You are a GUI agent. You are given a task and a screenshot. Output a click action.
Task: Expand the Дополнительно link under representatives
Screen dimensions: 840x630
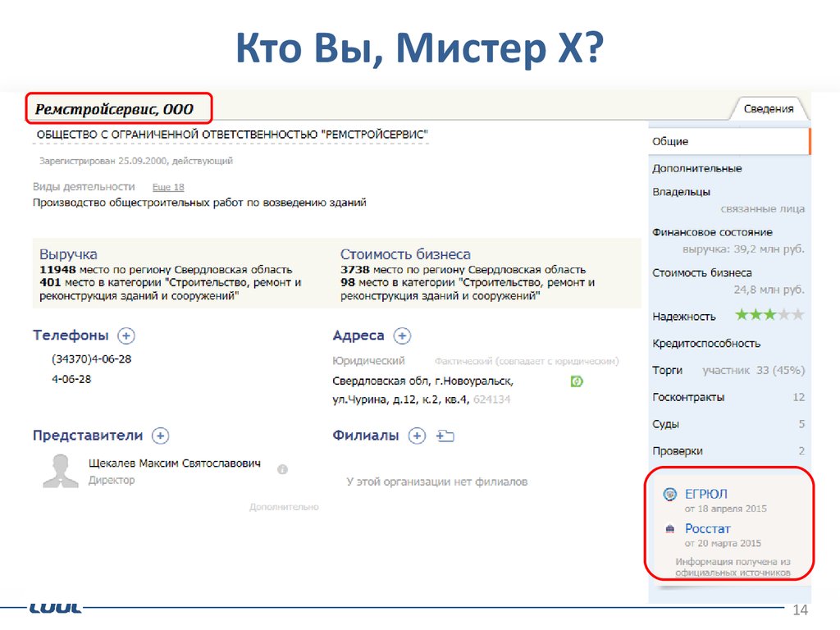tap(283, 507)
